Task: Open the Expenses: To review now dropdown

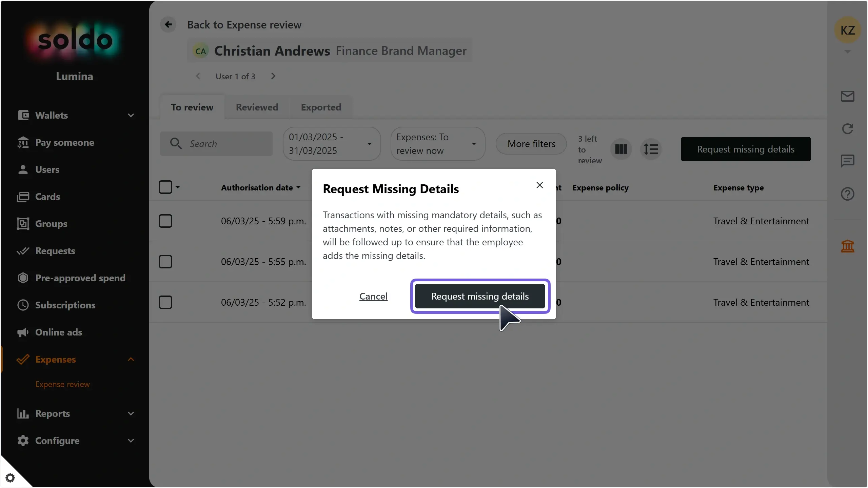Action: [x=438, y=144]
